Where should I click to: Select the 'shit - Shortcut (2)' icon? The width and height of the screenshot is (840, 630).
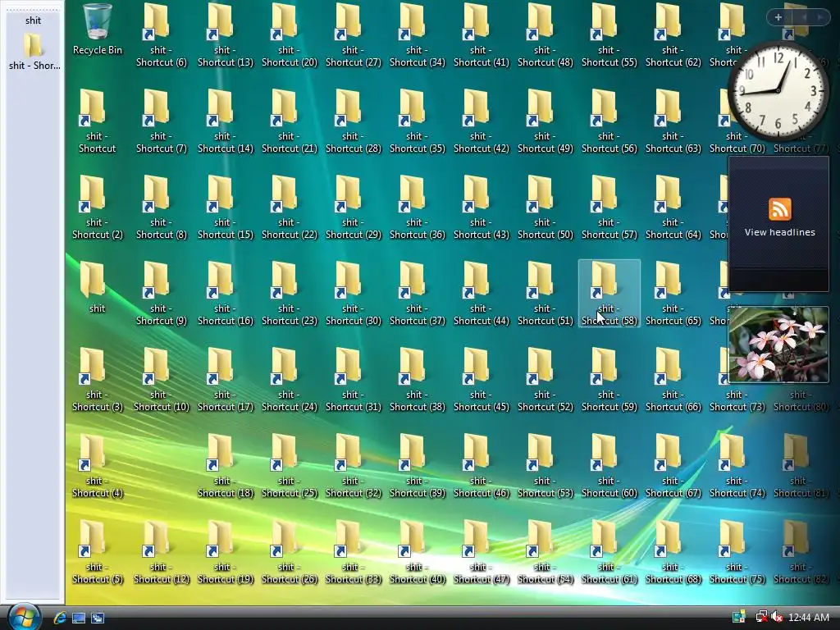[x=98, y=208]
